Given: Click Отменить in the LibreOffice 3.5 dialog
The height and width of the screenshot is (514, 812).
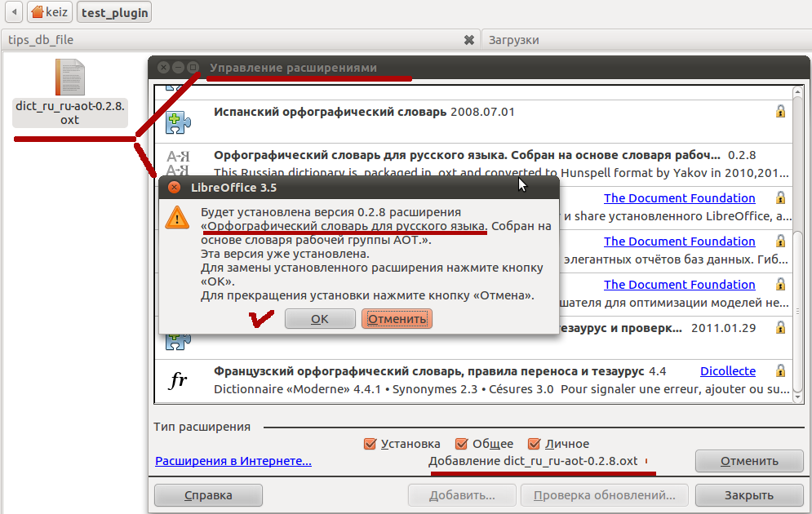Looking at the screenshot, I should click(x=397, y=319).
